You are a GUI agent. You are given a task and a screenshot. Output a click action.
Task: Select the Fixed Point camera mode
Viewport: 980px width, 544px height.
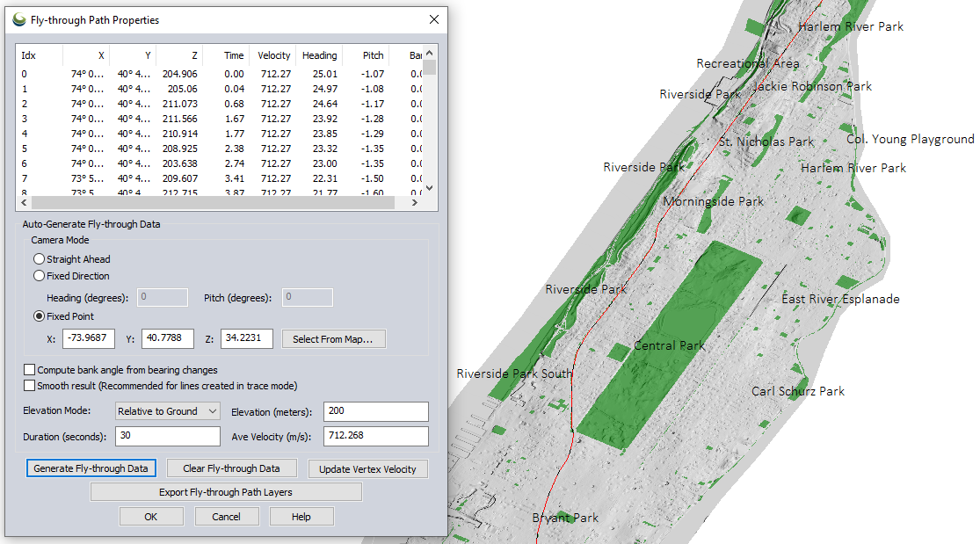coord(40,316)
